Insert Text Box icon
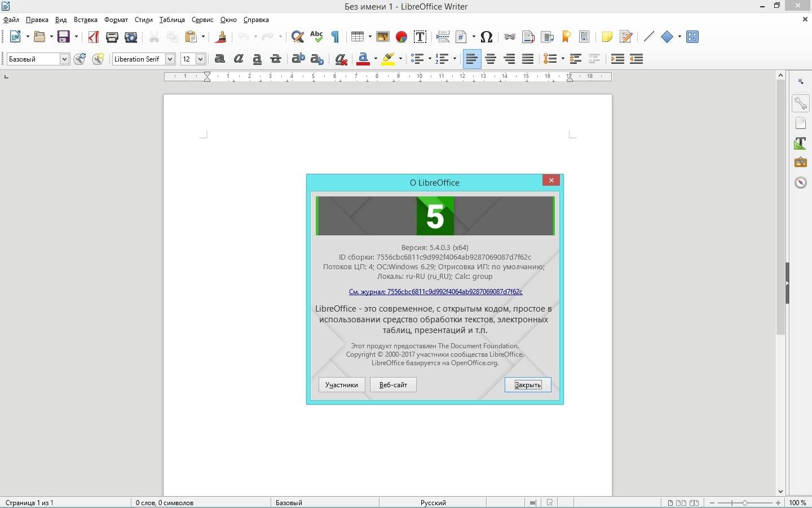This screenshot has height=508, width=812. click(x=420, y=37)
